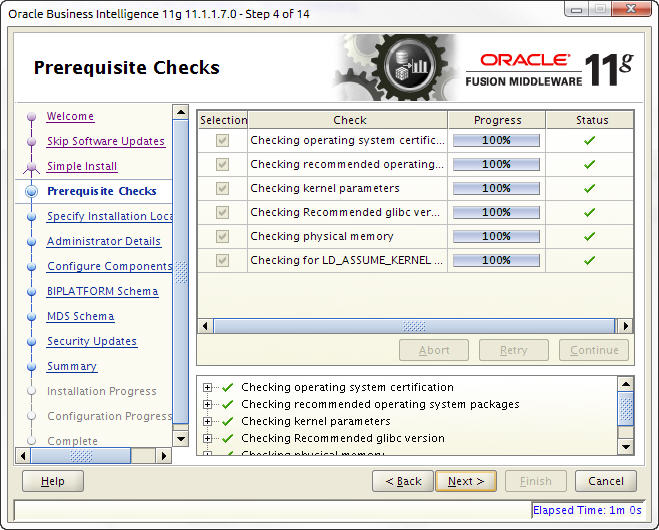The image size is (659, 530).
Task: Click the Cancel button
Action: 606,481
